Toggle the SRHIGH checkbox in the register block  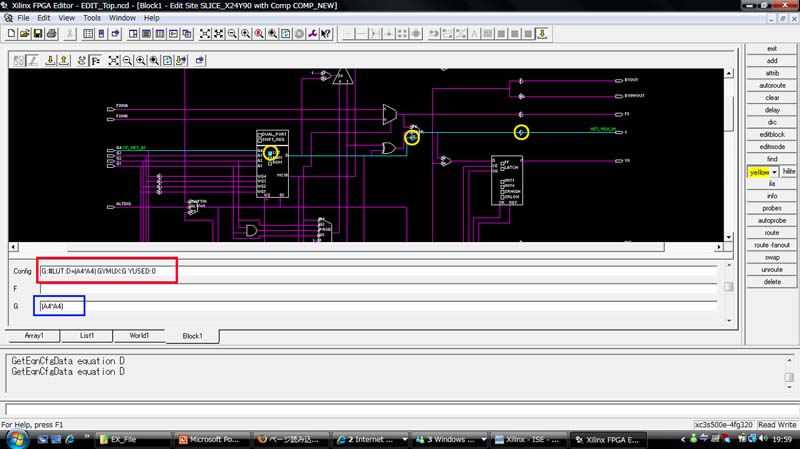[503, 192]
